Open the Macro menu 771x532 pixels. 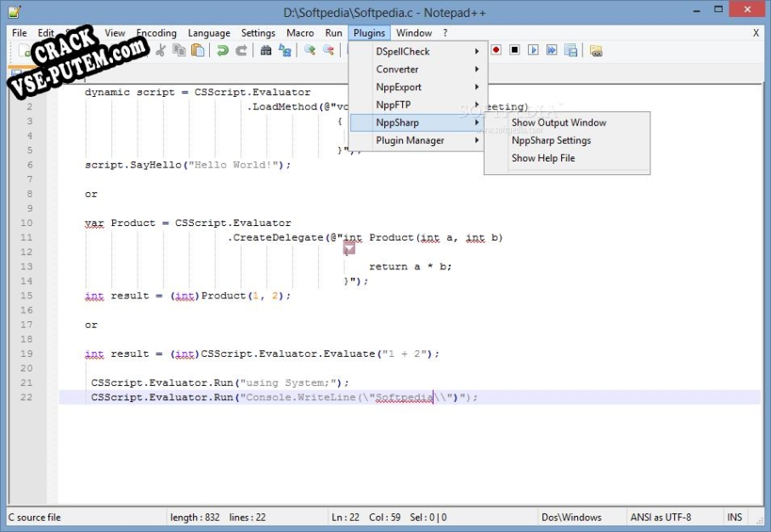pyautogui.click(x=300, y=33)
